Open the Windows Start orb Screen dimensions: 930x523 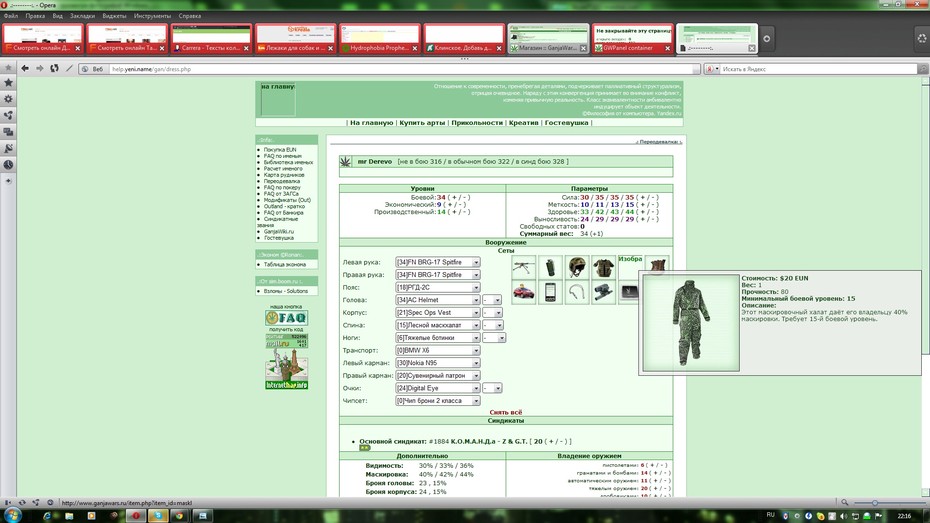(x=13, y=515)
